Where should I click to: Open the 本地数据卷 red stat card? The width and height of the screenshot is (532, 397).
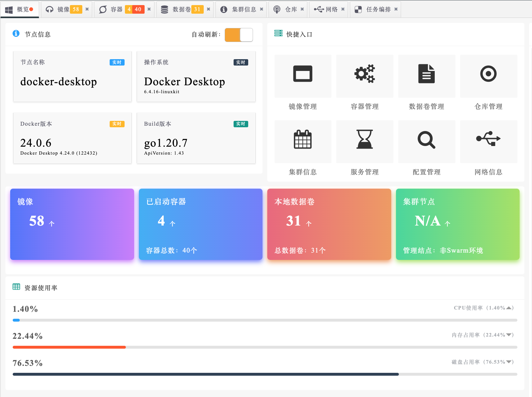tap(329, 224)
